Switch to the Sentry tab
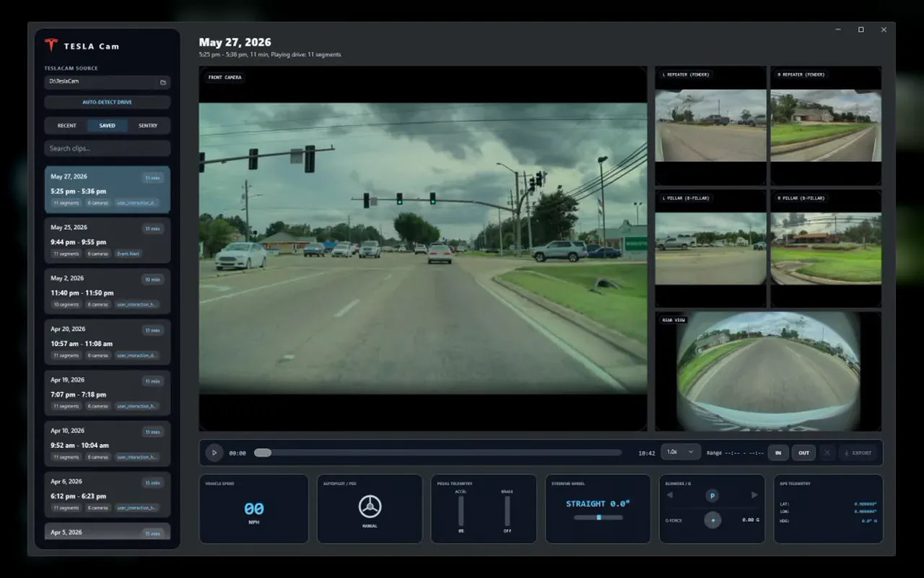The height and width of the screenshot is (578, 924). (148, 126)
